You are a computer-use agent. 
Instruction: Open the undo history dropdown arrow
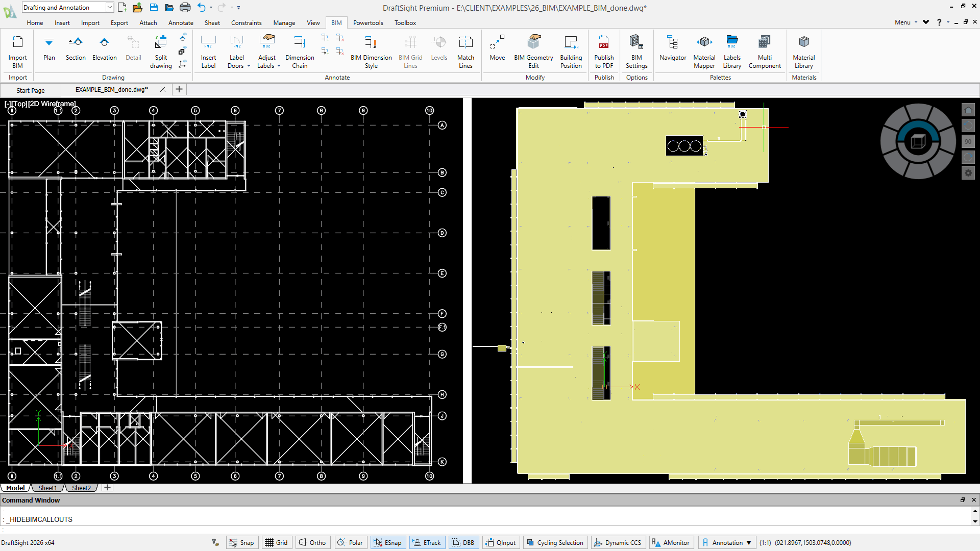click(x=211, y=7)
